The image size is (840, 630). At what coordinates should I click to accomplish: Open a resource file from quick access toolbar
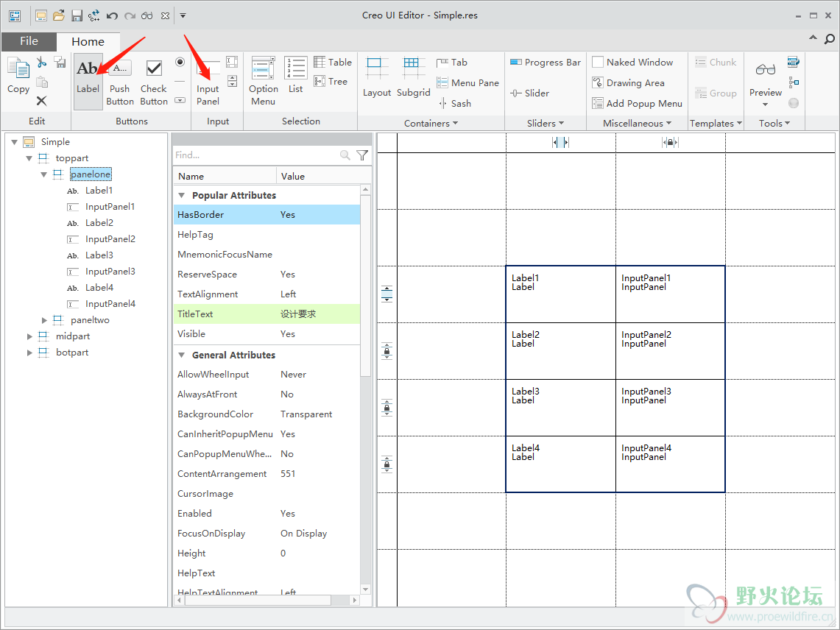coord(59,15)
